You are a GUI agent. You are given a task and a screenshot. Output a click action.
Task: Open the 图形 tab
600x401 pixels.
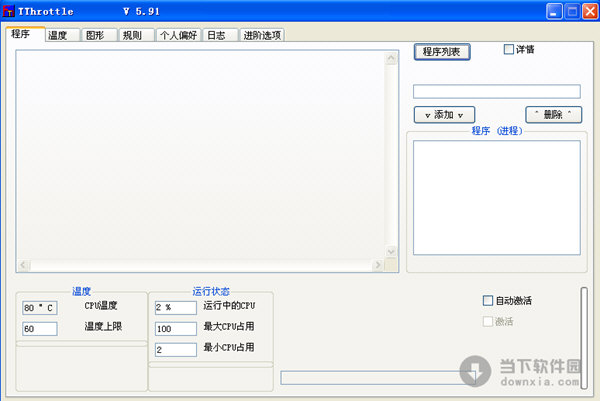click(x=99, y=35)
